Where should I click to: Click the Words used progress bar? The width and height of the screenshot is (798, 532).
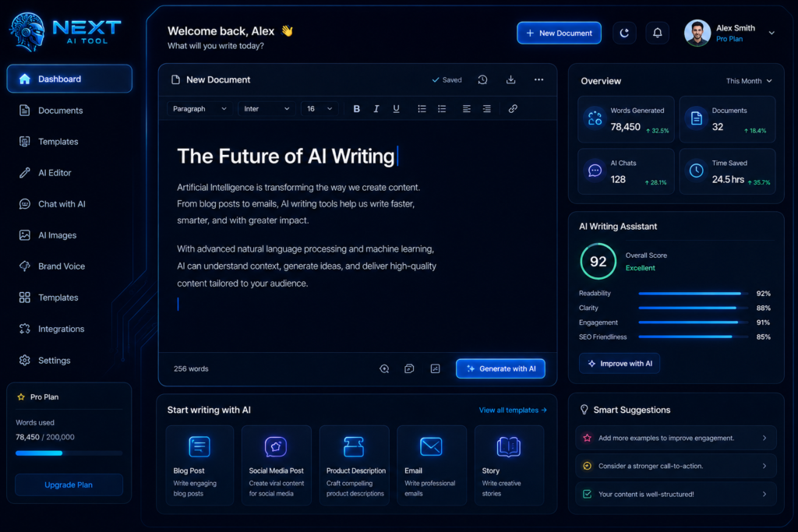click(69, 453)
